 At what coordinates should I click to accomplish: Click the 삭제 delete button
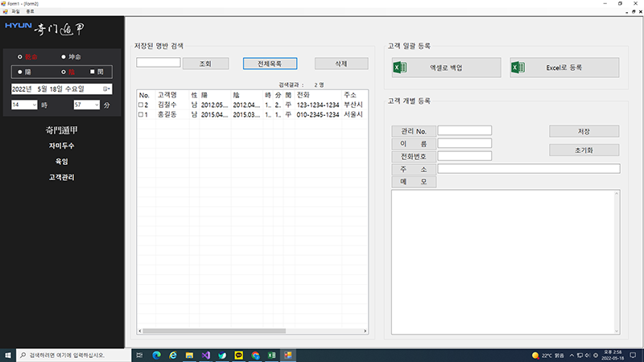341,64
